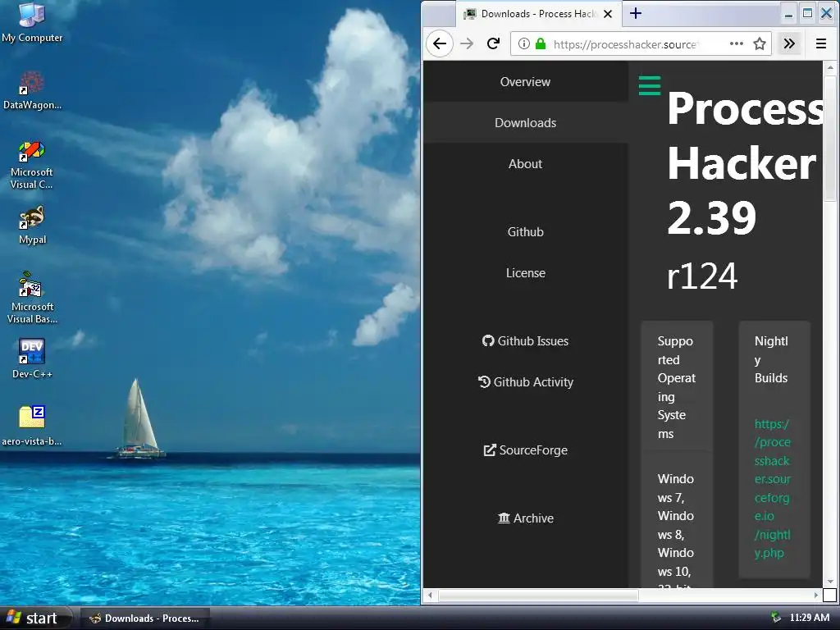Open the Github Activity link
Screen dimensions: 840x630
pyautogui.click(x=525, y=382)
